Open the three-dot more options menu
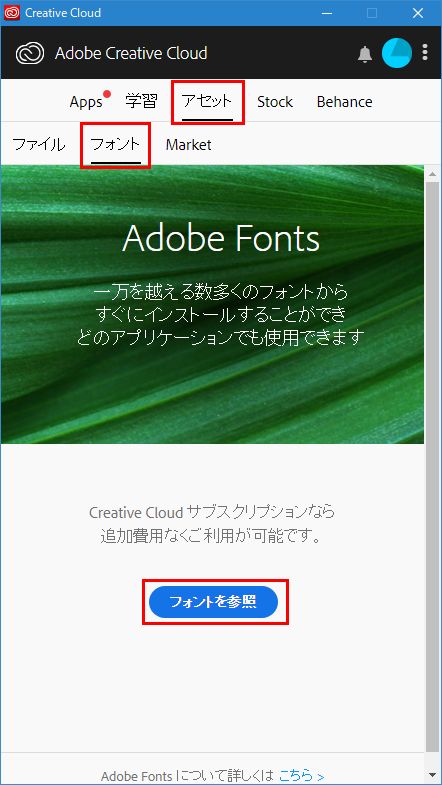Screen dimensions: 442x785 tap(425, 53)
